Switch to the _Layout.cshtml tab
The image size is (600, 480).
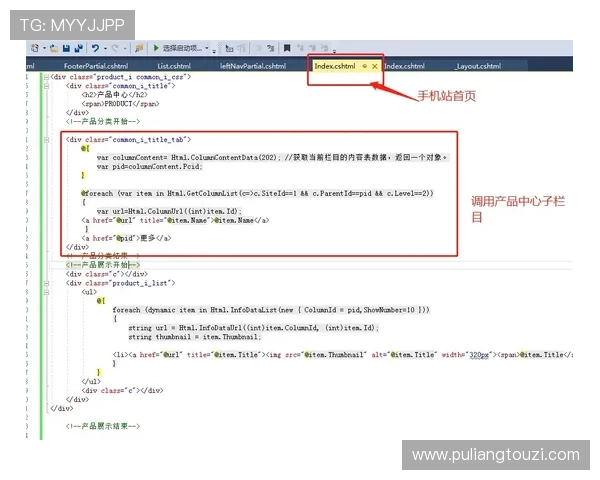(x=477, y=66)
